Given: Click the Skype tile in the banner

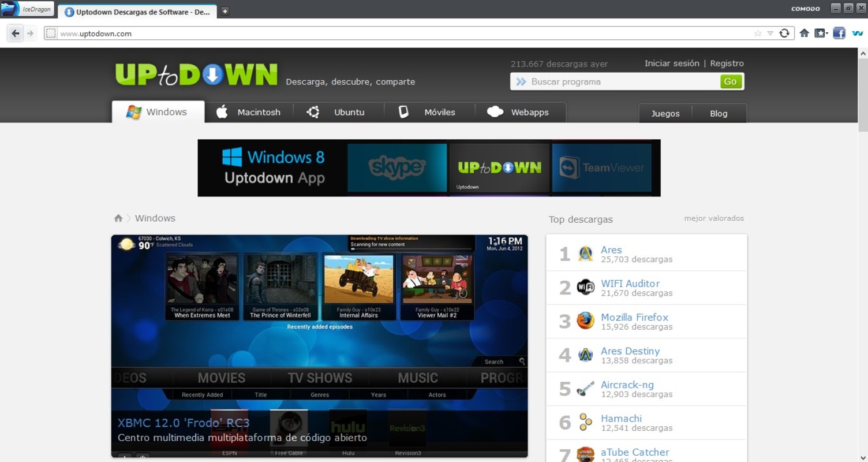Looking at the screenshot, I should [397, 167].
